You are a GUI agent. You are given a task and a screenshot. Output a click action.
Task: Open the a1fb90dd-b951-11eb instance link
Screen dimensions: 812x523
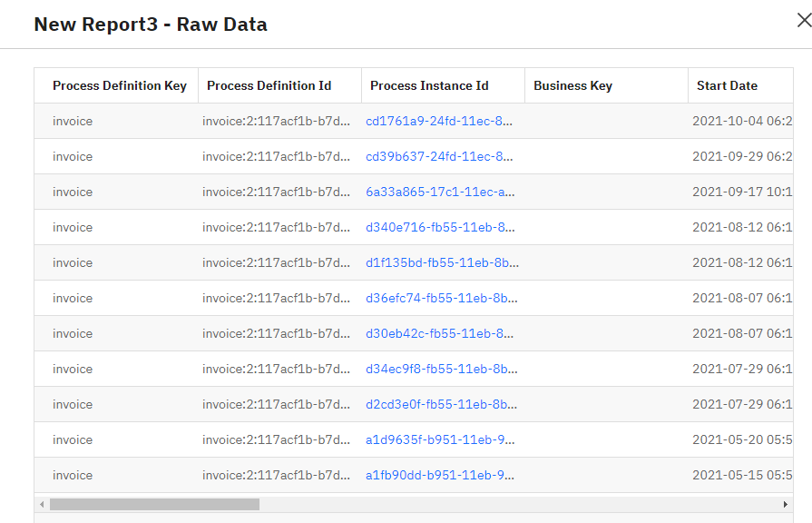click(x=440, y=475)
